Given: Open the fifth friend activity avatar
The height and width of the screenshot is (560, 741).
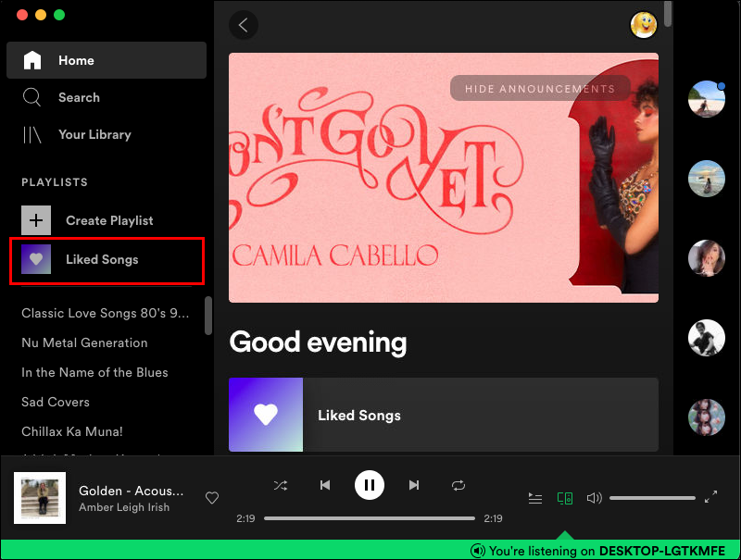Looking at the screenshot, I should point(707,417).
